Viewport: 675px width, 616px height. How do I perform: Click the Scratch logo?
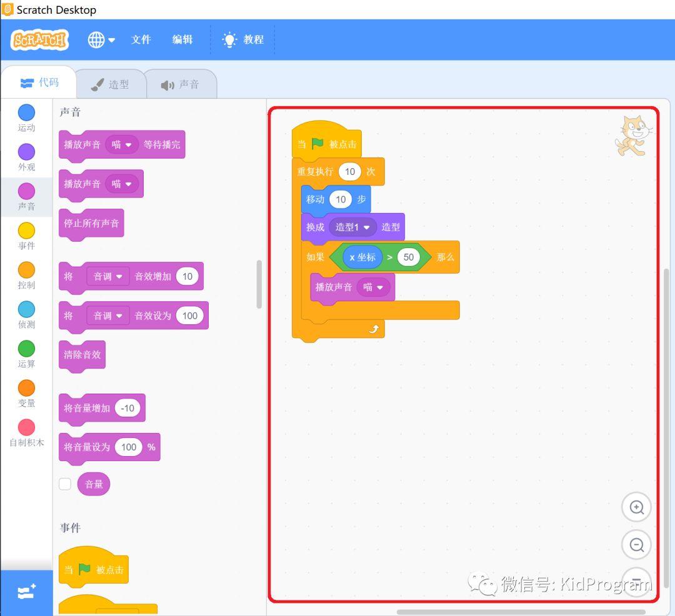point(39,40)
